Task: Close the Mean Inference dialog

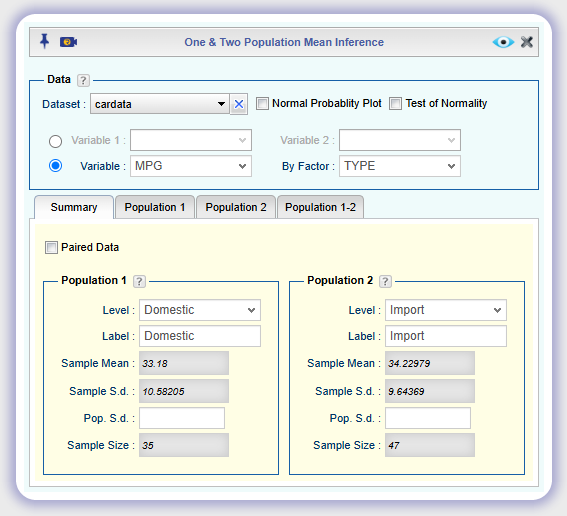Action: point(527,42)
